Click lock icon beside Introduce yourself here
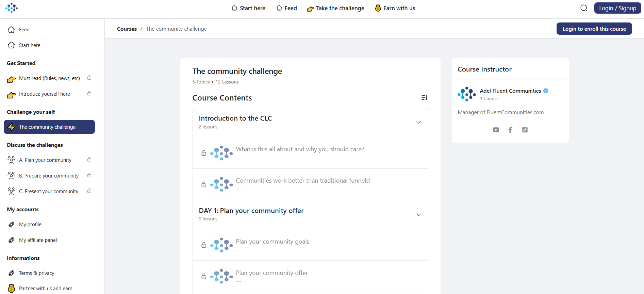Viewport: 644px width, 294px height. pyautogui.click(x=89, y=93)
